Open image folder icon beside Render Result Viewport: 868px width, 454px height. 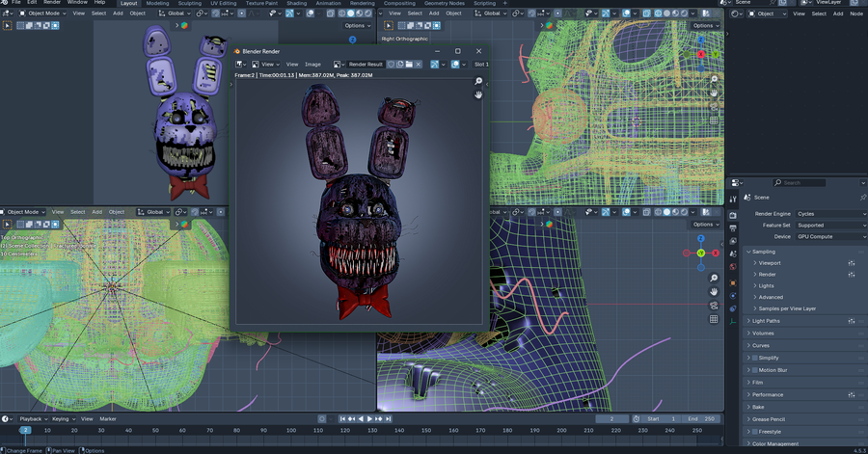(x=409, y=64)
